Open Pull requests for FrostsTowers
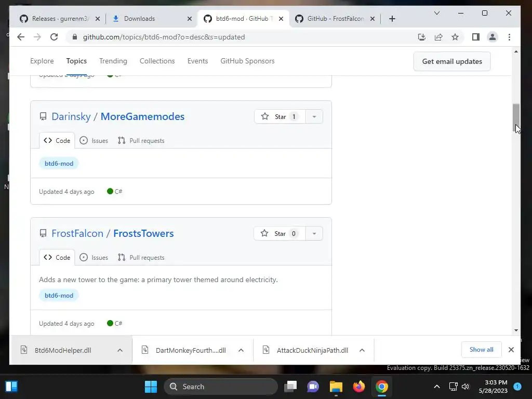 coord(141,258)
